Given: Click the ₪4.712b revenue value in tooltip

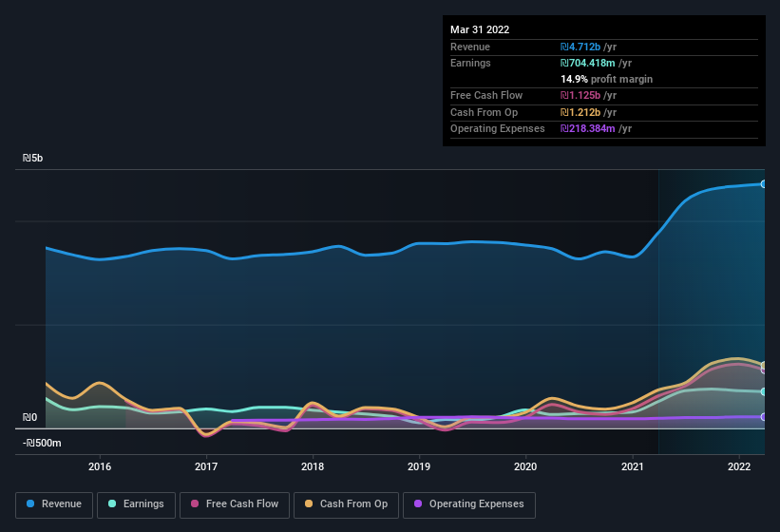Looking at the screenshot, I should click(x=580, y=47).
